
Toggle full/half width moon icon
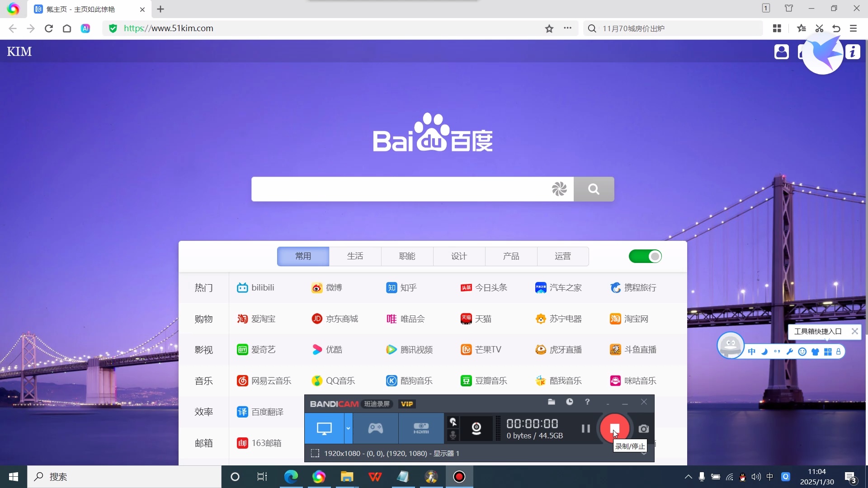(x=764, y=352)
